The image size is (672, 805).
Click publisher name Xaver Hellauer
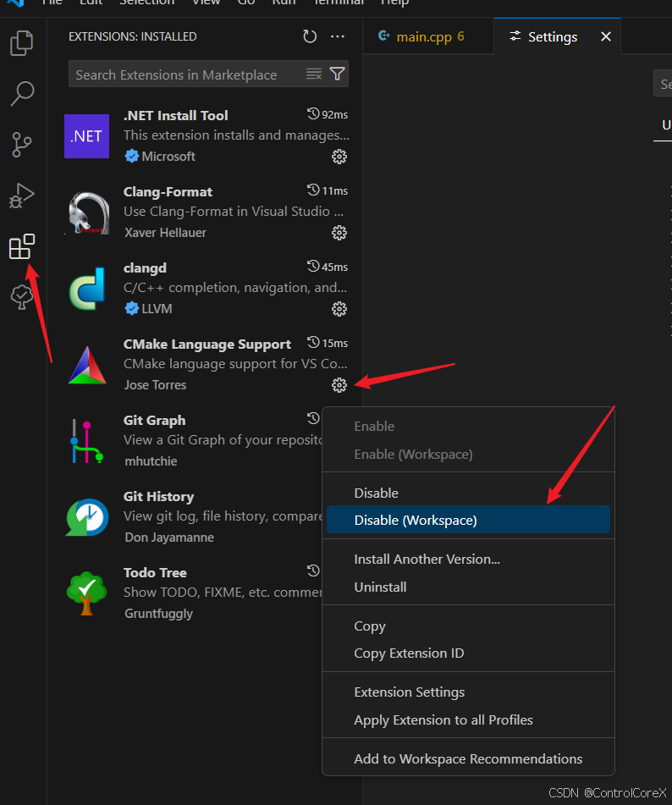point(165,233)
